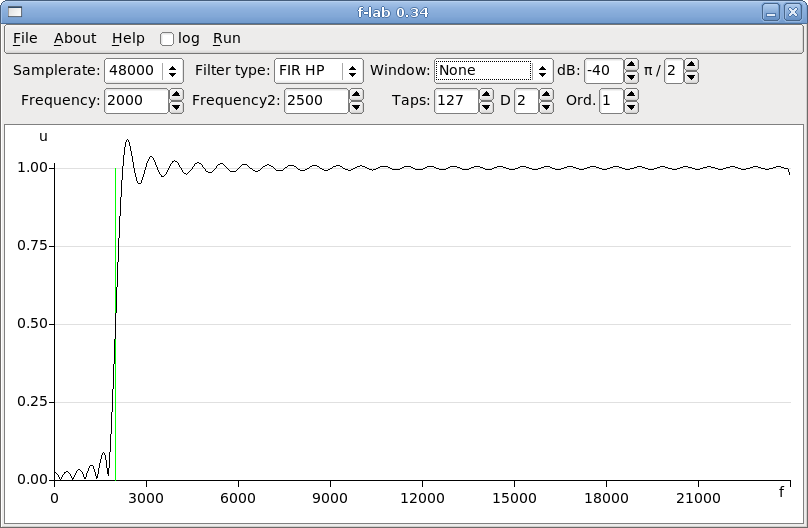
Task: Click the Samplerate label
Action: pos(57,71)
